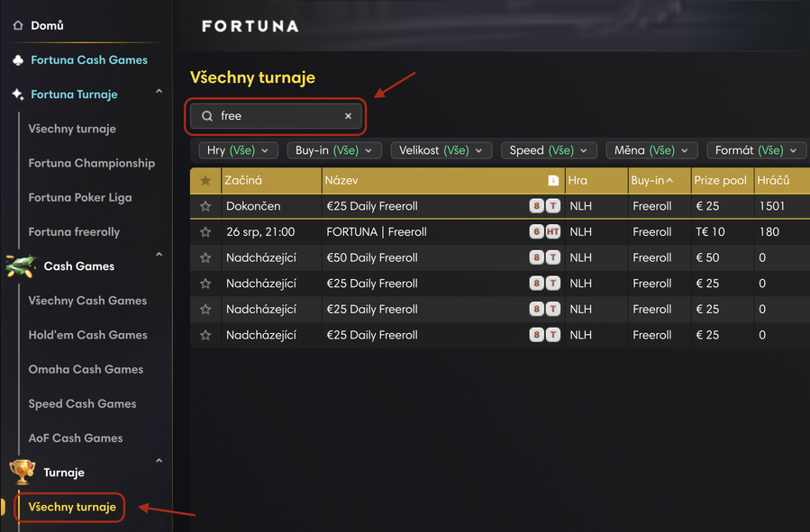Viewport: 810px width, 532px height.
Task: Favorite the 26 srp, 21:00 tournament
Action: (x=205, y=232)
